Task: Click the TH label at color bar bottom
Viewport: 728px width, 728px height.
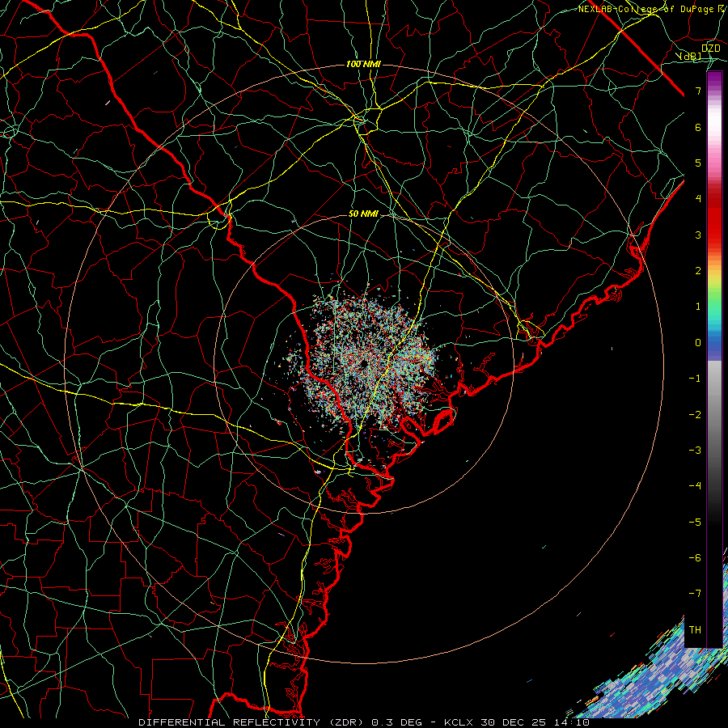Action: click(695, 629)
